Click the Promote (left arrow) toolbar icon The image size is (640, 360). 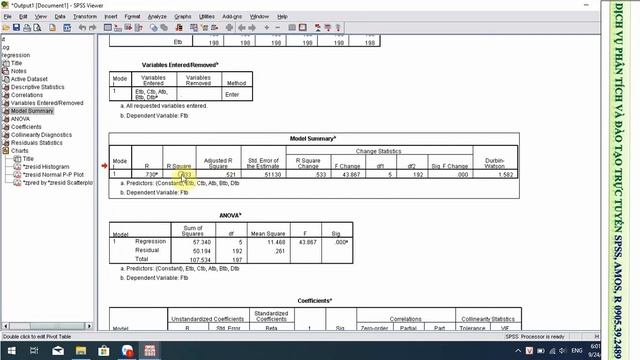[x=242, y=28]
